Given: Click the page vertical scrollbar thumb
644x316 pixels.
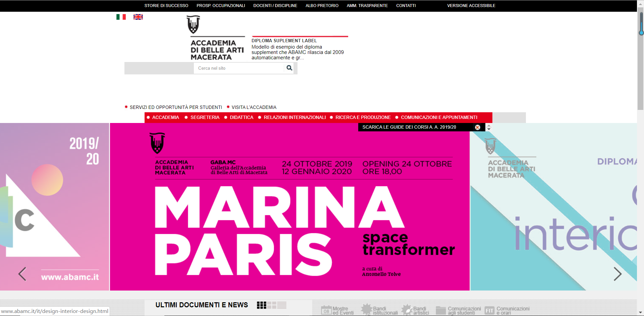Looking at the screenshot, I should 641,60.
